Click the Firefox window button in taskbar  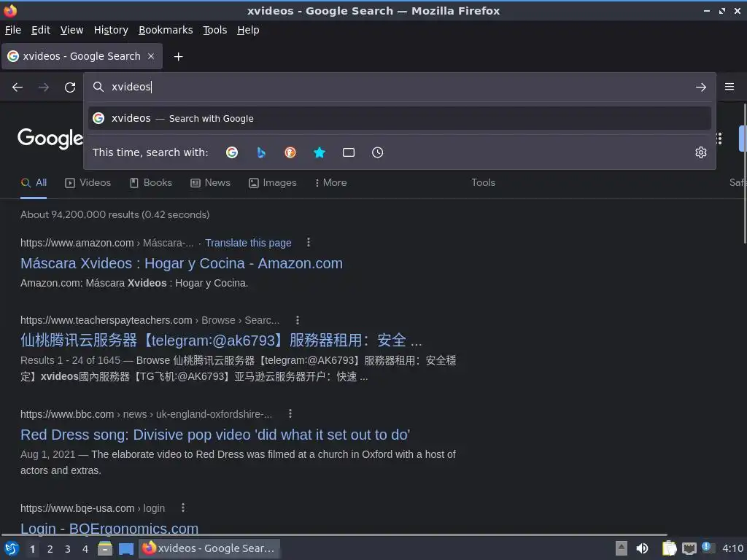[x=209, y=548]
